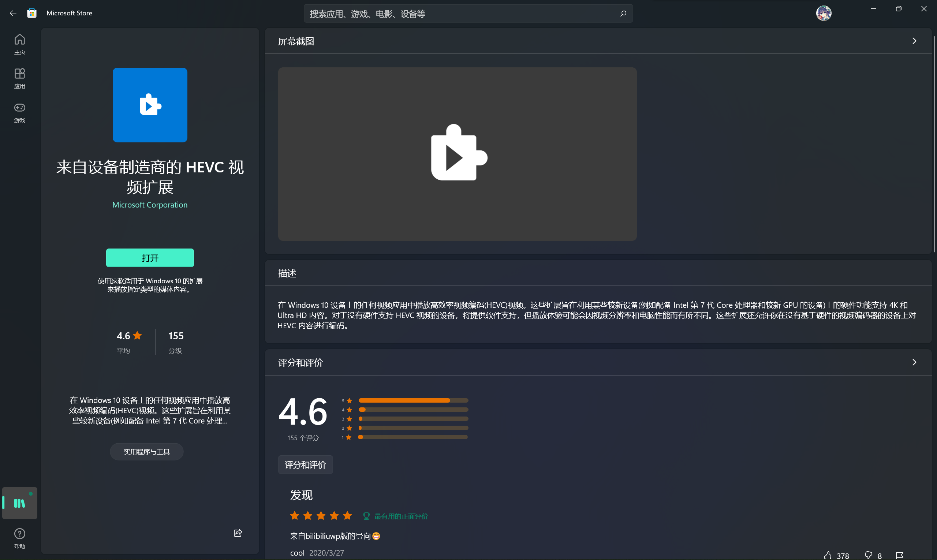Click the 最有用的正面评价 badge
This screenshot has width=937, height=560.
coord(395,516)
